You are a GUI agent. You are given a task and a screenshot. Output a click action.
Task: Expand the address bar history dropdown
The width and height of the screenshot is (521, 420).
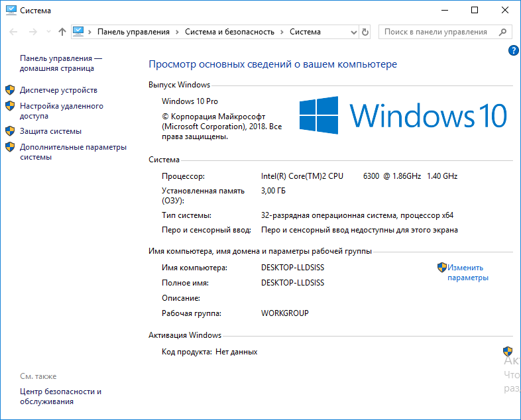[x=354, y=32]
